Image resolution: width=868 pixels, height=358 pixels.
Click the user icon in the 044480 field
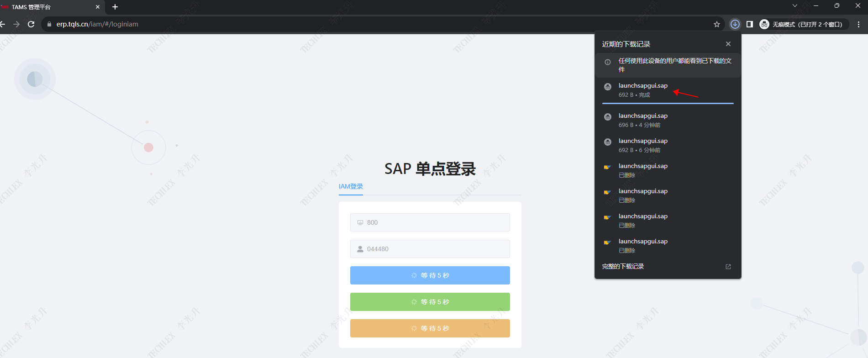point(360,249)
